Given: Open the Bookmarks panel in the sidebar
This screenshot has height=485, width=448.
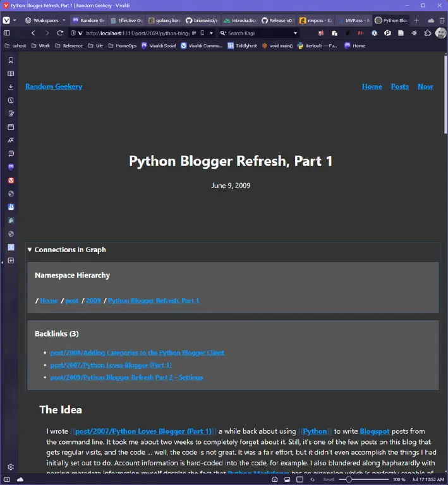Looking at the screenshot, I should pos(11,61).
